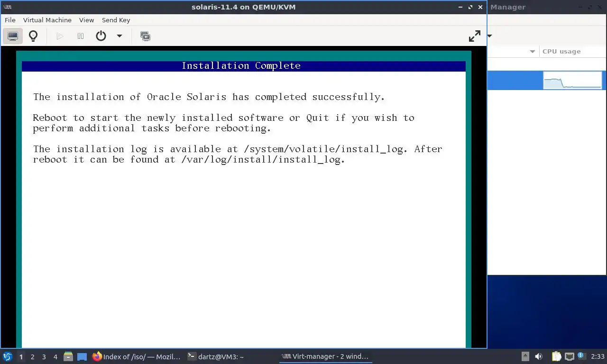The width and height of the screenshot is (607, 364).
Task: Open the clipboard manager tray icon
Action: point(556,356)
